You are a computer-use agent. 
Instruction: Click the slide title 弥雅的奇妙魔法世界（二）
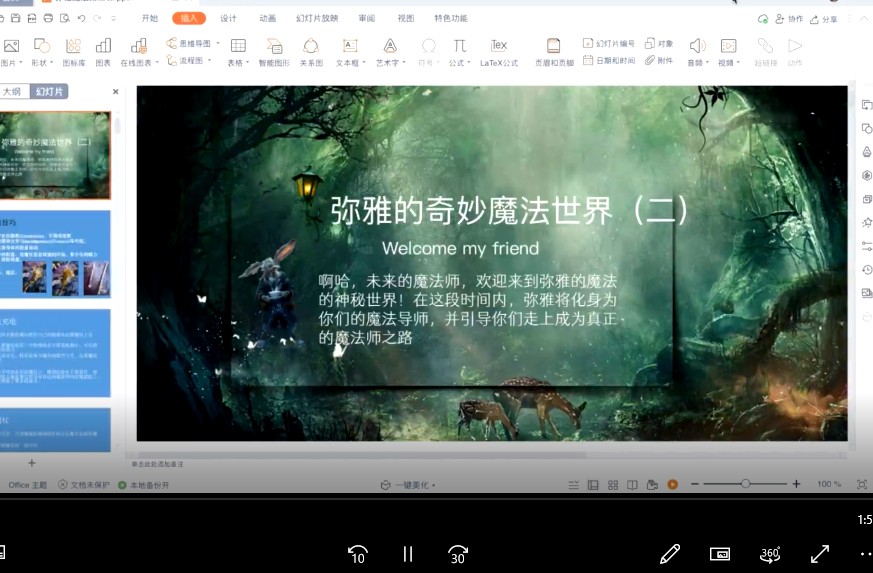(x=509, y=211)
